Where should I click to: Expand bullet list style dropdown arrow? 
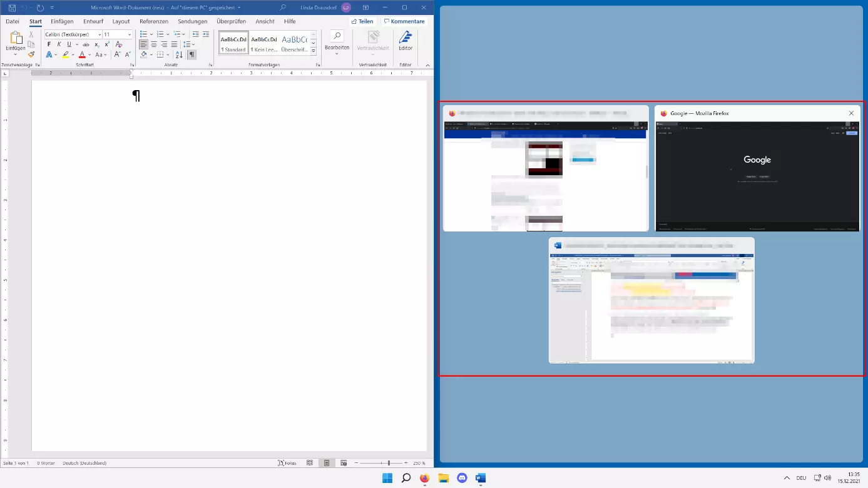[151, 34]
